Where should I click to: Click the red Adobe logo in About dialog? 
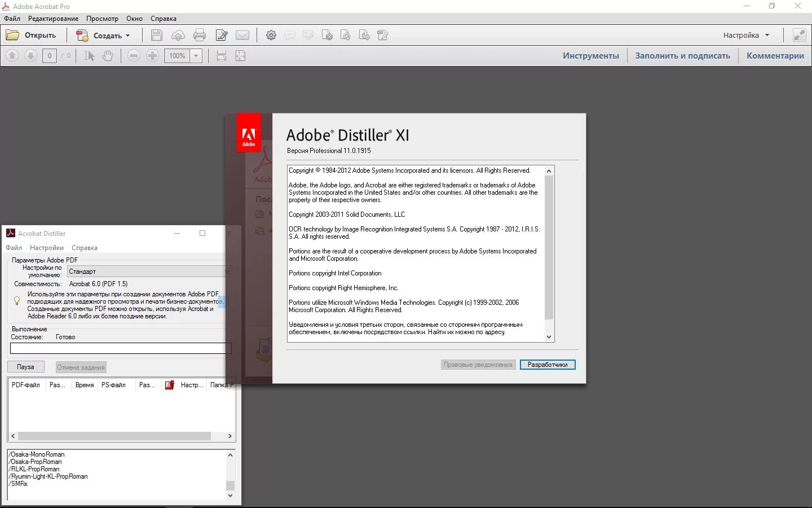coord(249,133)
